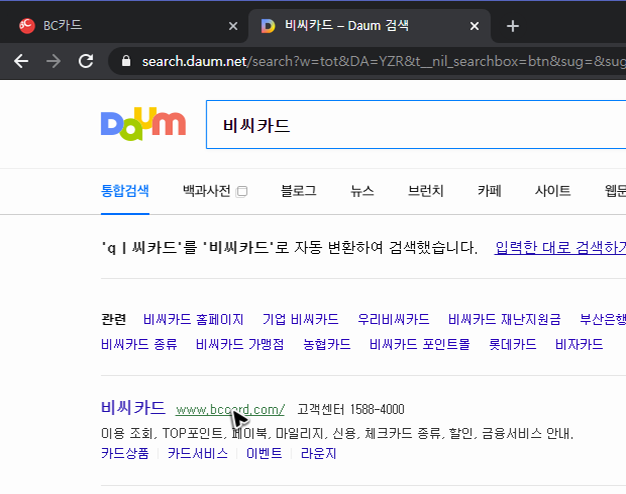Open related search 비씨카드 가맹점
Image resolution: width=626 pixels, height=494 pixels.
tap(240, 344)
